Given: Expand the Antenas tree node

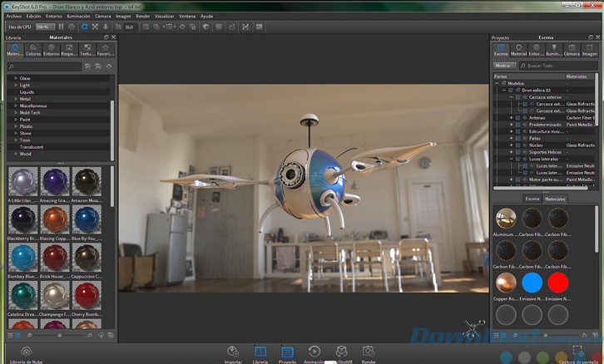Looking at the screenshot, I should pyautogui.click(x=511, y=118).
